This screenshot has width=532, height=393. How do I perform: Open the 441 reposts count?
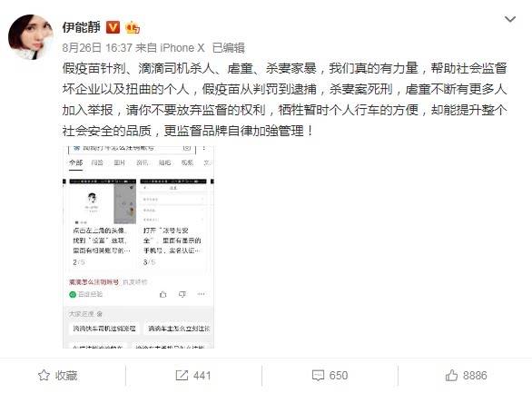click(202, 376)
